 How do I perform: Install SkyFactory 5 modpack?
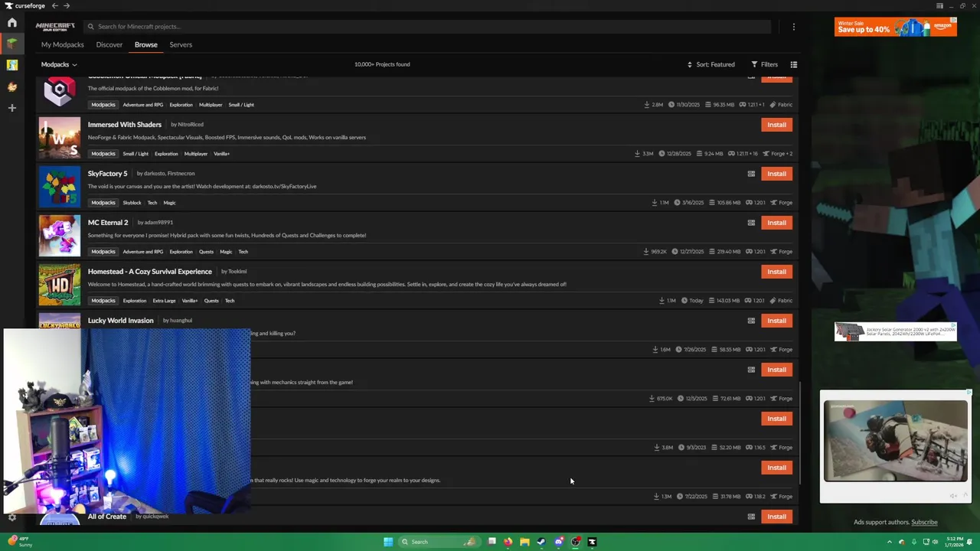776,174
